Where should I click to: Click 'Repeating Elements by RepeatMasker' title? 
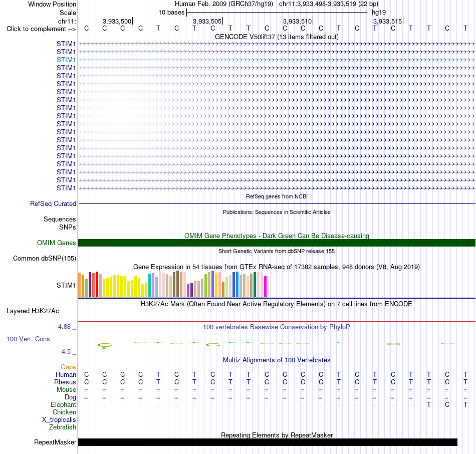[x=277, y=435]
